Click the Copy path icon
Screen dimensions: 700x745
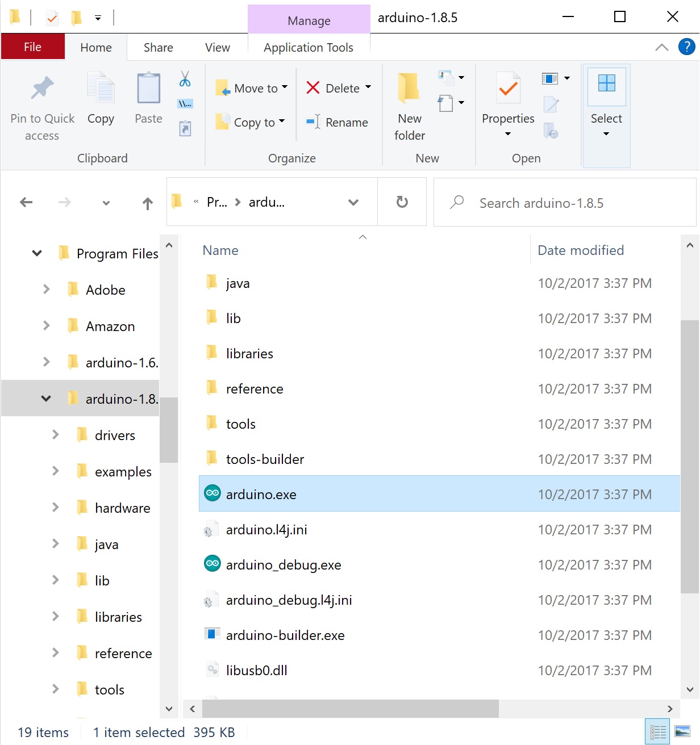click(x=185, y=104)
